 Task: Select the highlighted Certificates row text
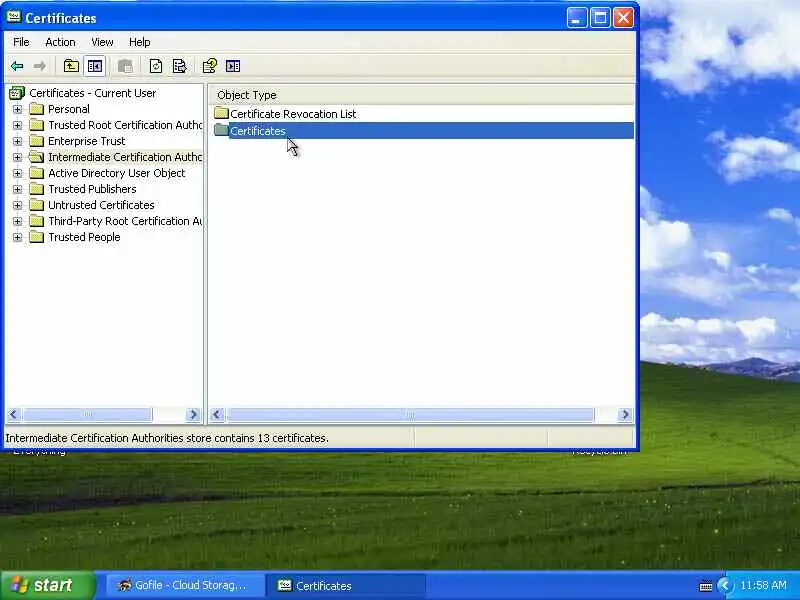click(x=258, y=131)
